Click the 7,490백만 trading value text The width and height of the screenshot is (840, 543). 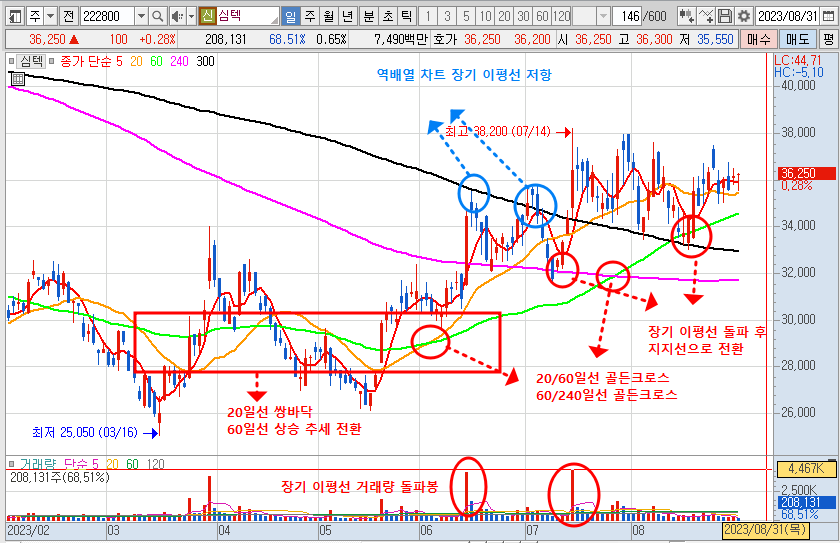coord(400,40)
